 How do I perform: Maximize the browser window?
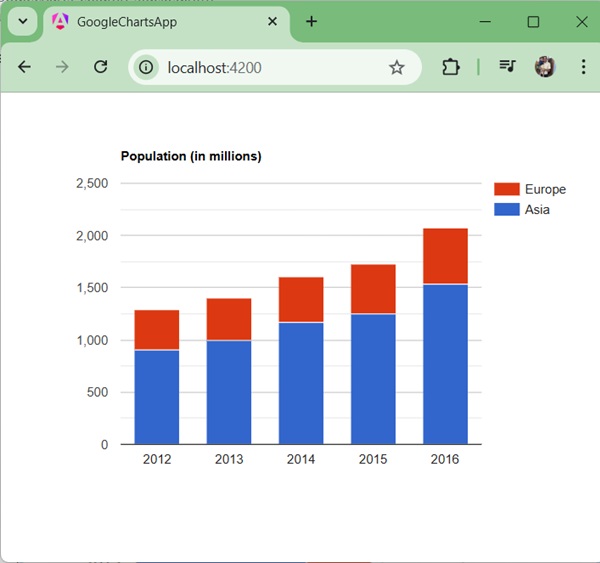[x=533, y=21]
